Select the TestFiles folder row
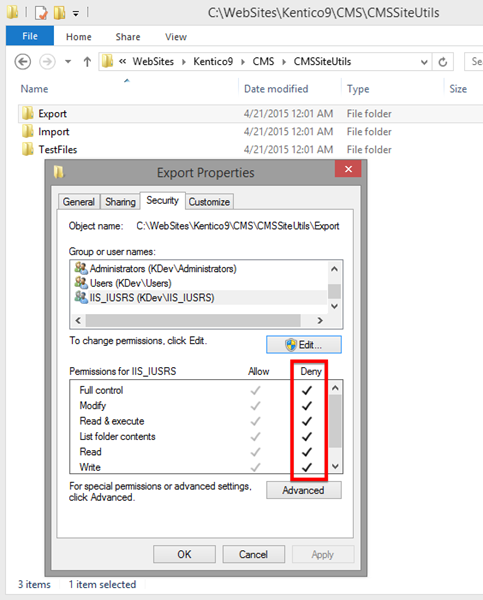 250,150
